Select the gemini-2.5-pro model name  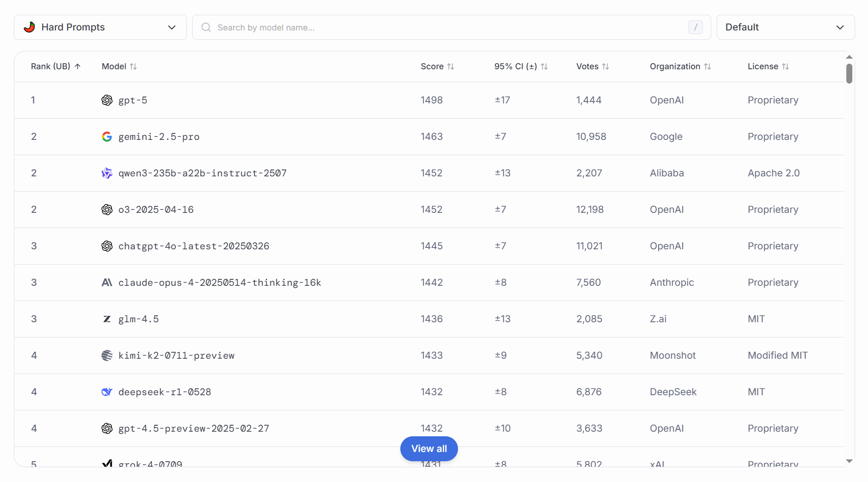click(x=159, y=137)
